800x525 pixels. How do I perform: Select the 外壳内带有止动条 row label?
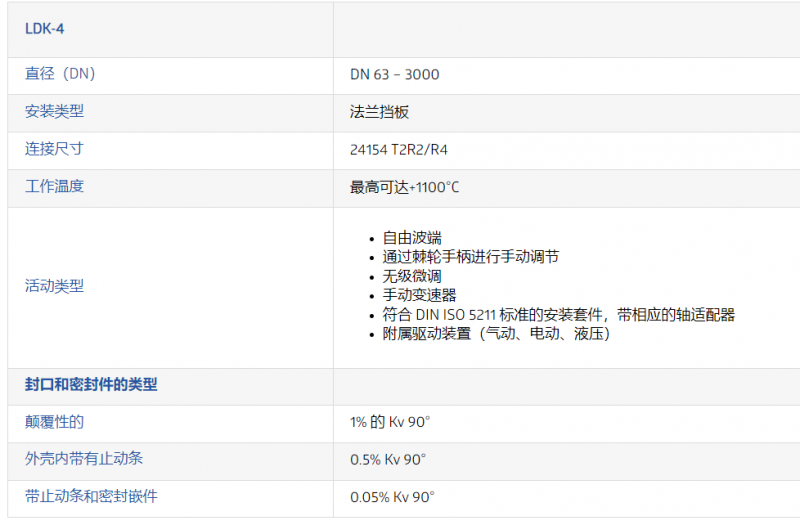point(84,459)
